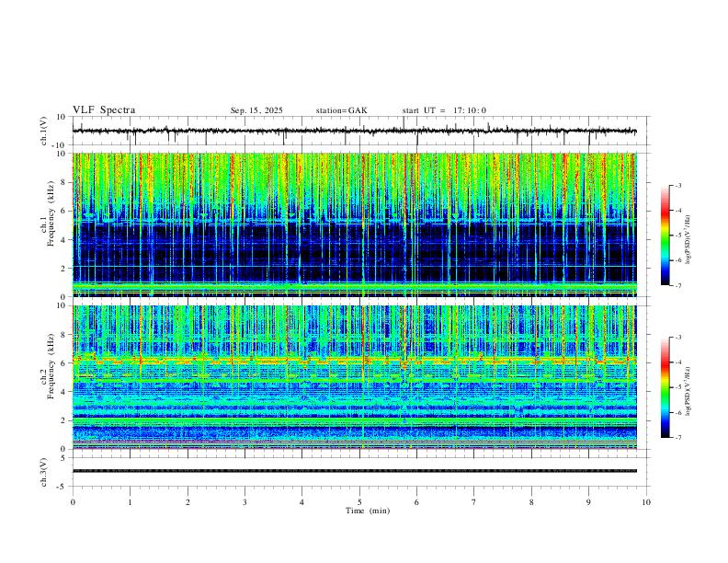728x563 pixels.
Task: Click the ch.1 frequency axis '4' tick
Action: [x=64, y=240]
